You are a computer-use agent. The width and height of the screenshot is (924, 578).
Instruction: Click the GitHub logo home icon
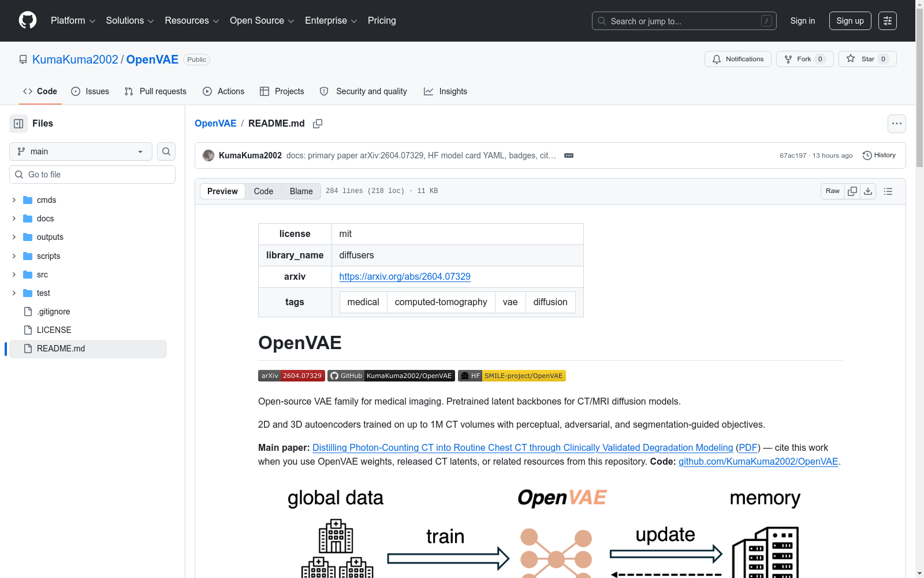click(x=28, y=21)
